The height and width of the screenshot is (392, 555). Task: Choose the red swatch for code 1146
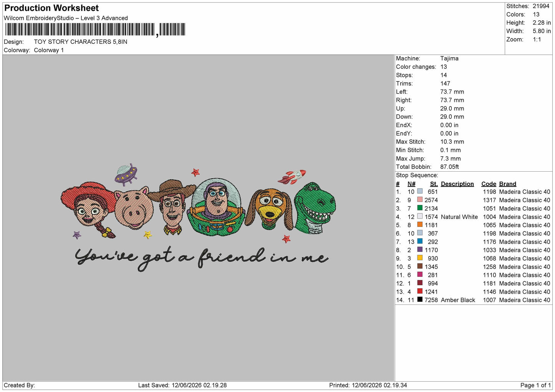coord(420,291)
